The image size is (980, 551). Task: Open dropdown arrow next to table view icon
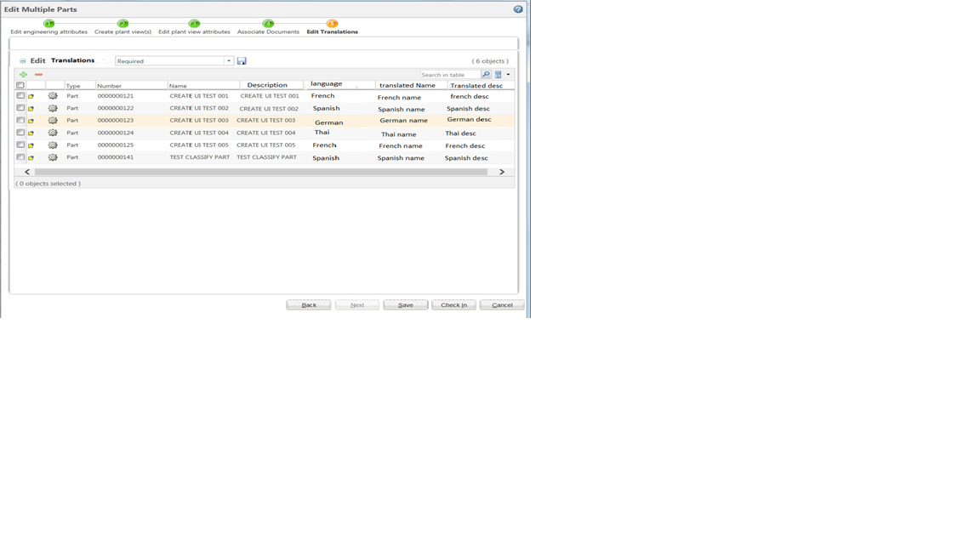[508, 74]
